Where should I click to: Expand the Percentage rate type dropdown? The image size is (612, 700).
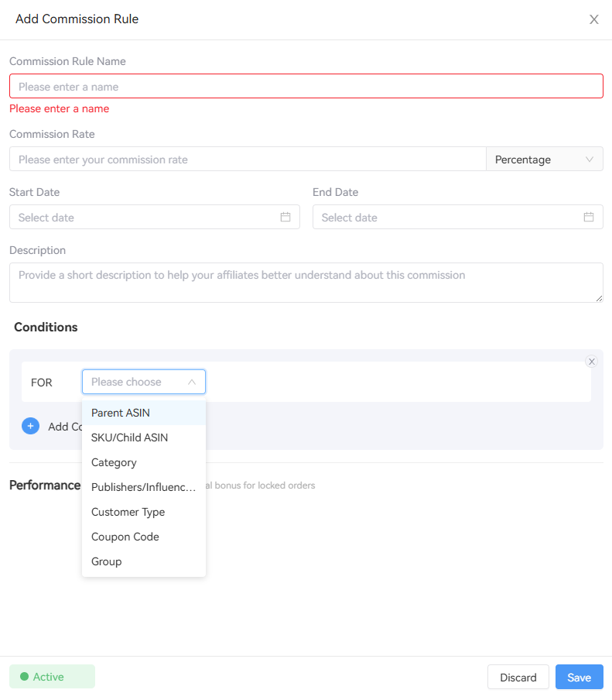pyautogui.click(x=545, y=160)
